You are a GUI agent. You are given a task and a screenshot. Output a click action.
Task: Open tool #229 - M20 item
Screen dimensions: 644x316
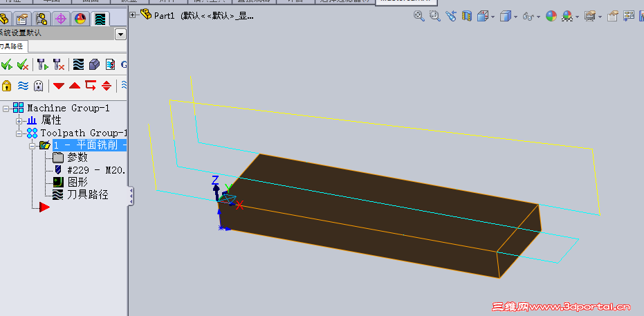(x=96, y=170)
